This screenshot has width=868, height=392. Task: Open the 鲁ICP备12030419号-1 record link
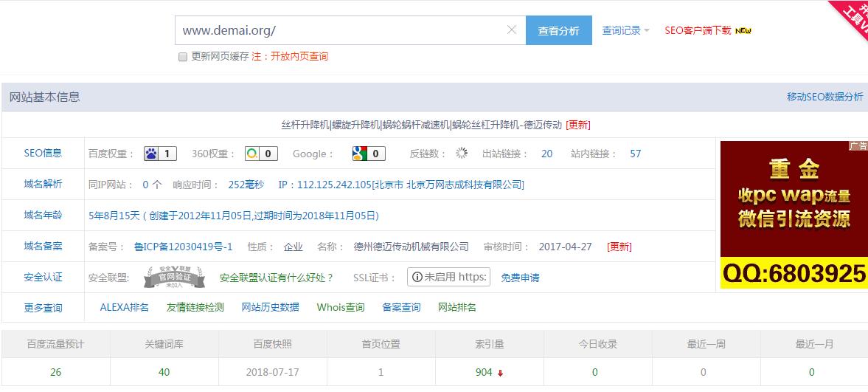click(183, 247)
